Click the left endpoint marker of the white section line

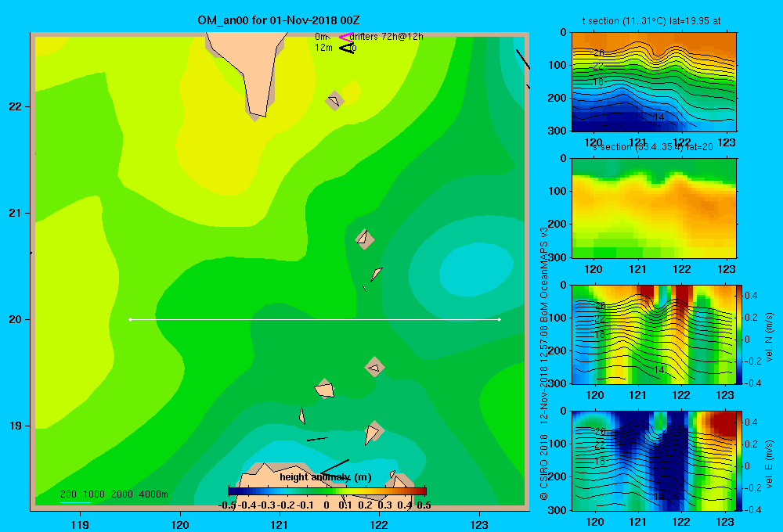click(x=130, y=319)
